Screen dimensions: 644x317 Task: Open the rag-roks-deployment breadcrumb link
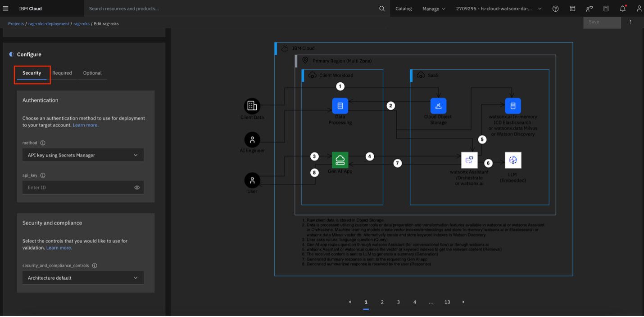[x=49, y=24]
